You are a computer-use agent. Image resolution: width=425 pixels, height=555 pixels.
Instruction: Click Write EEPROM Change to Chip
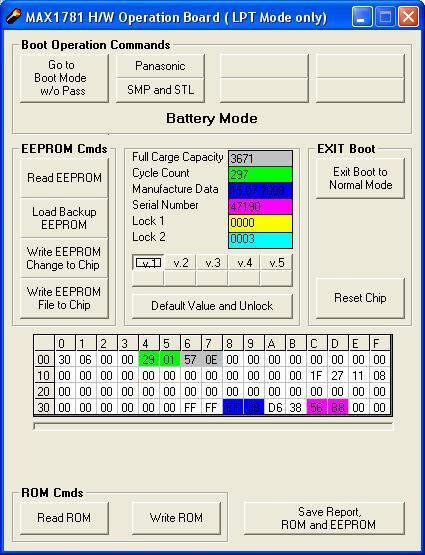tap(64, 258)
